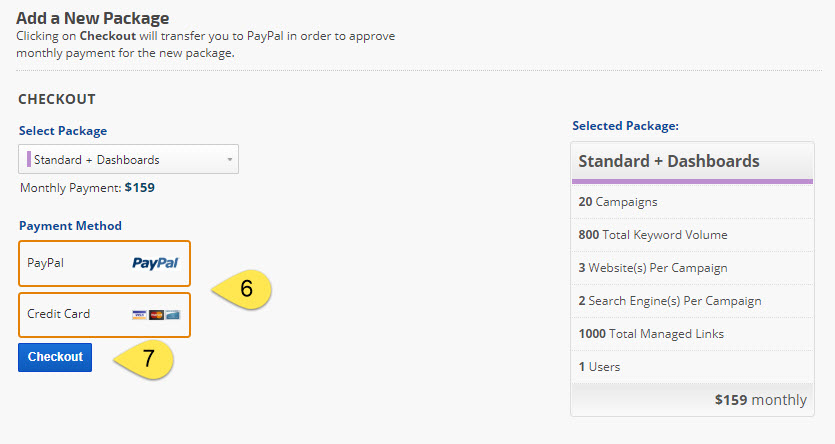Click the purple swatch beside Standard + Dashboards
The width and height of the screenshot is (835, 444).
(x=29, y=159)
